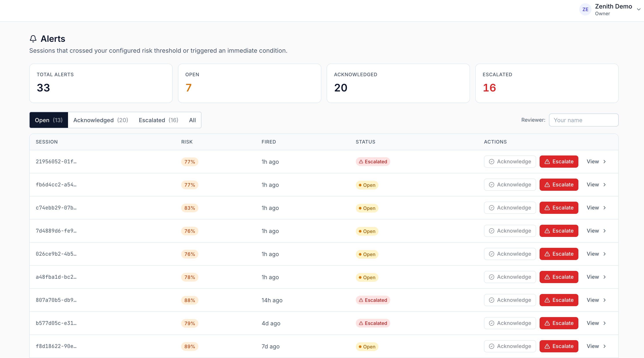Image resolution: width=644 pixels, height=358 pixels.
Task: Click Acknowledge for session f8d18622
Action: (x=510, y=346)
